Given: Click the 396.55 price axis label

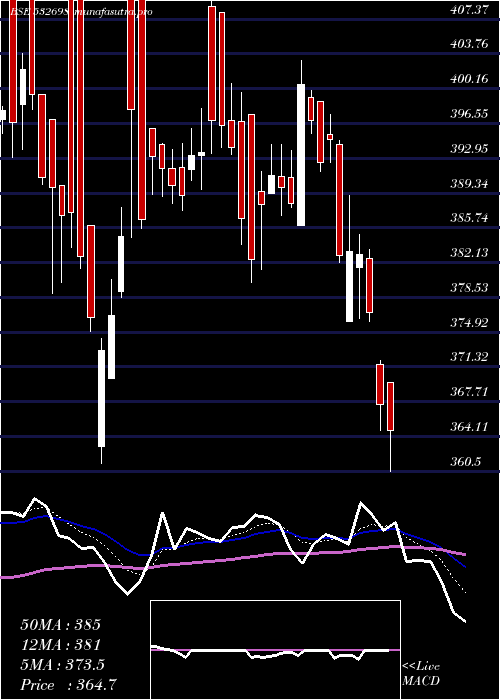Looking at the screenshot, I should (471, 114).
